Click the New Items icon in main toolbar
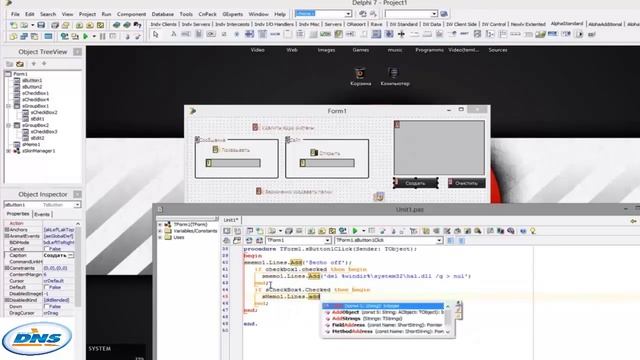 click(14, 25)
